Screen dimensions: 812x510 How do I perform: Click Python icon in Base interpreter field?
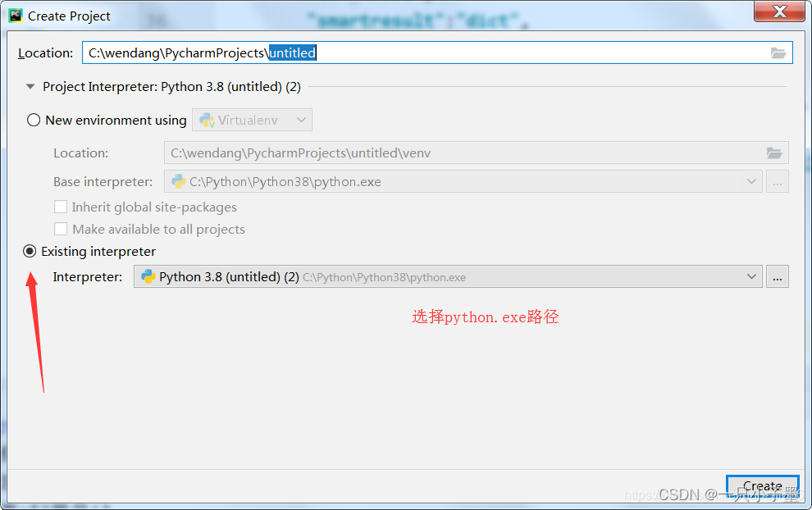(179, 181)
